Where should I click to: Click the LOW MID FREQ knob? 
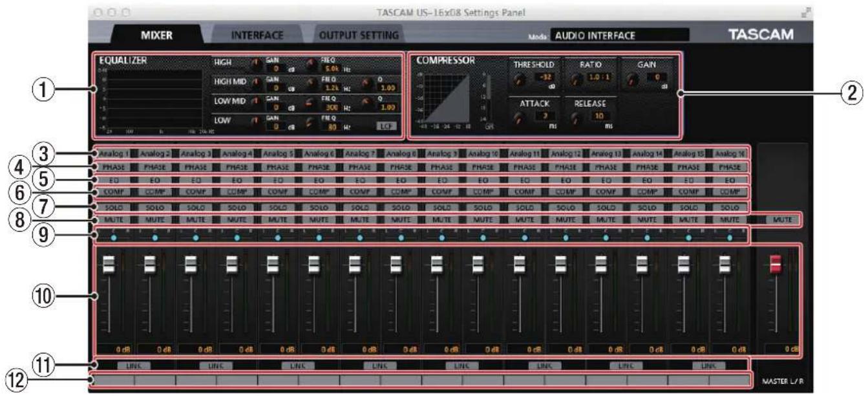(x=312, y=102)
